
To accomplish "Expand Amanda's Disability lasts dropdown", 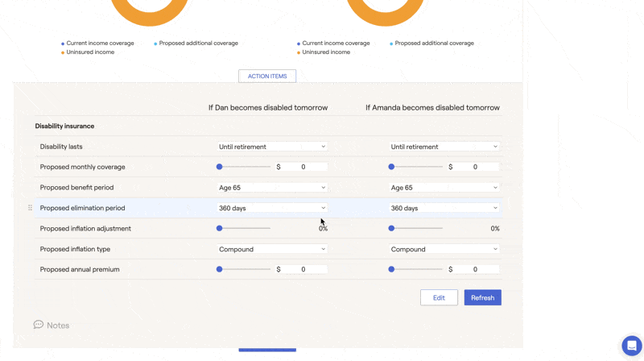I will point(444,147).
